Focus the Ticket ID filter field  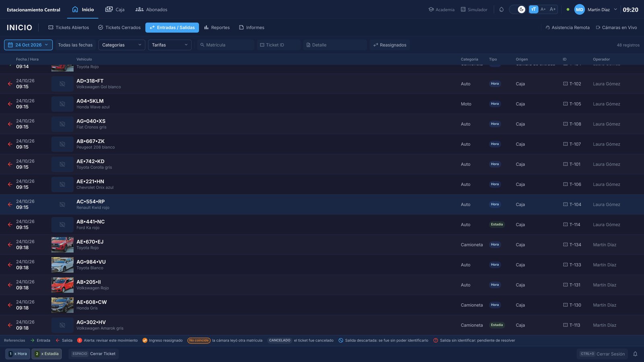279,45
